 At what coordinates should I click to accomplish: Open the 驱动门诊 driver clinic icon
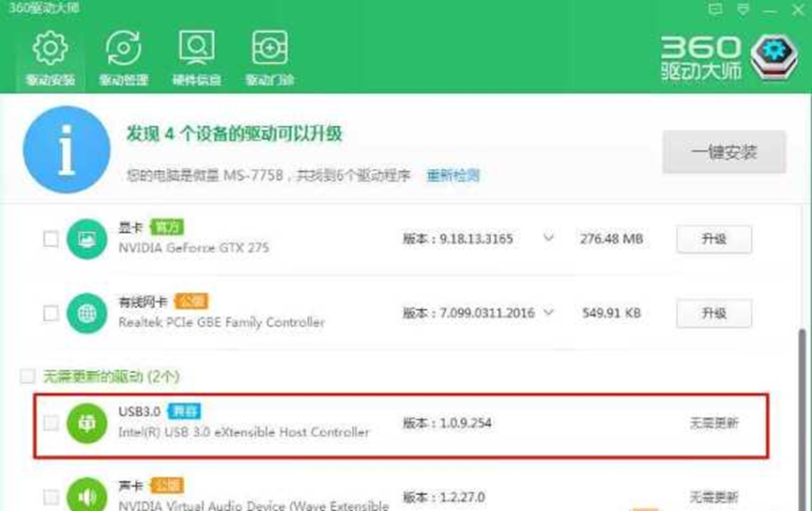tap(268, 49)
